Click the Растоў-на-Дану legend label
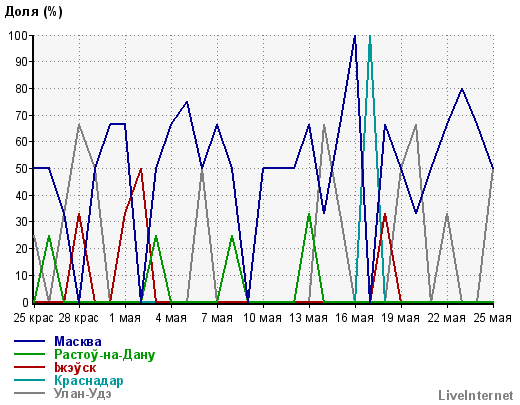 coord(105,355)
